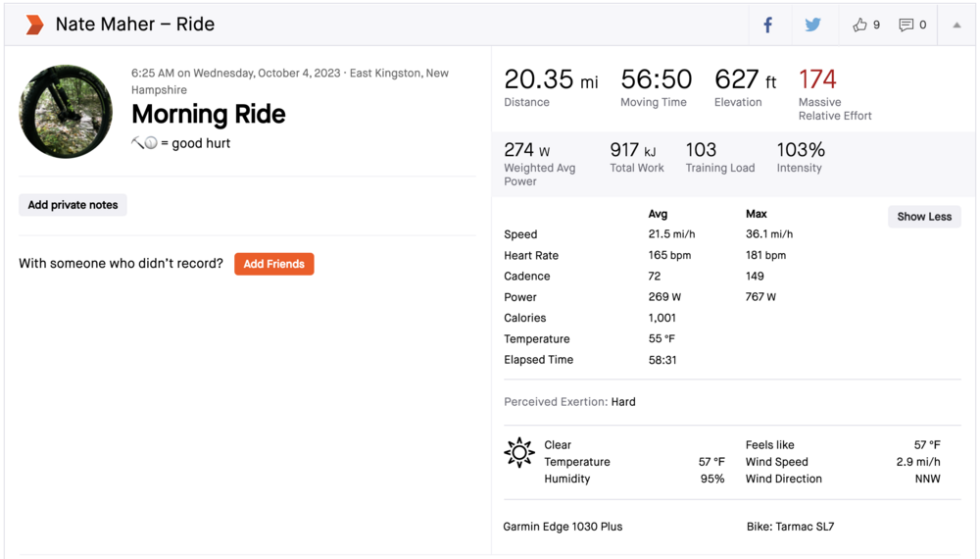Click the 103% Intensity stat

click(x=801, y=150)
